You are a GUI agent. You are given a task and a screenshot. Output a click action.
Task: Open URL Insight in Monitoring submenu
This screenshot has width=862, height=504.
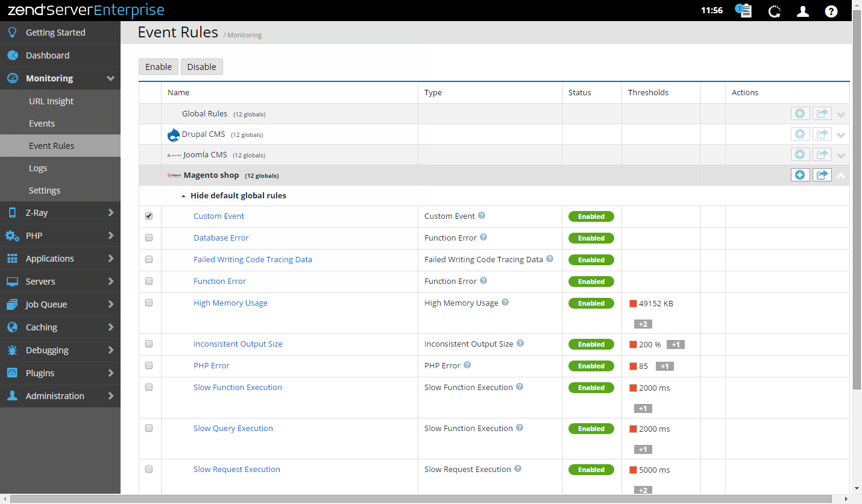tap(51, 101)
